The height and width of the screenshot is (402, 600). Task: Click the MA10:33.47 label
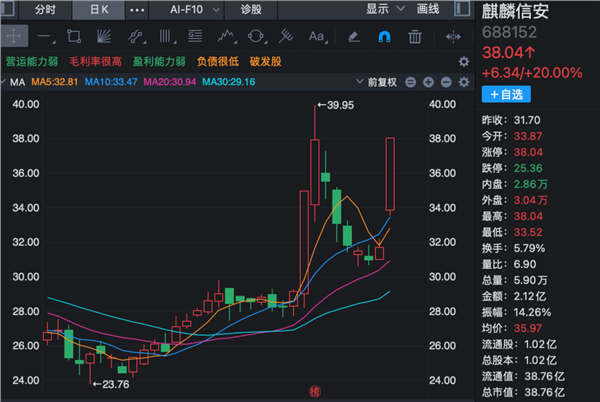(111, 82)
